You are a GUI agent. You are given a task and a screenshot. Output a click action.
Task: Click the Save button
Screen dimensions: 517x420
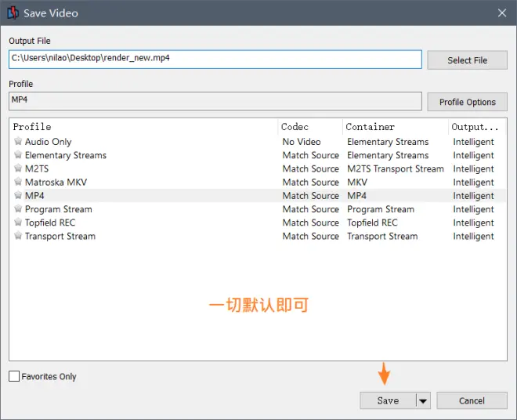point(388,400)
